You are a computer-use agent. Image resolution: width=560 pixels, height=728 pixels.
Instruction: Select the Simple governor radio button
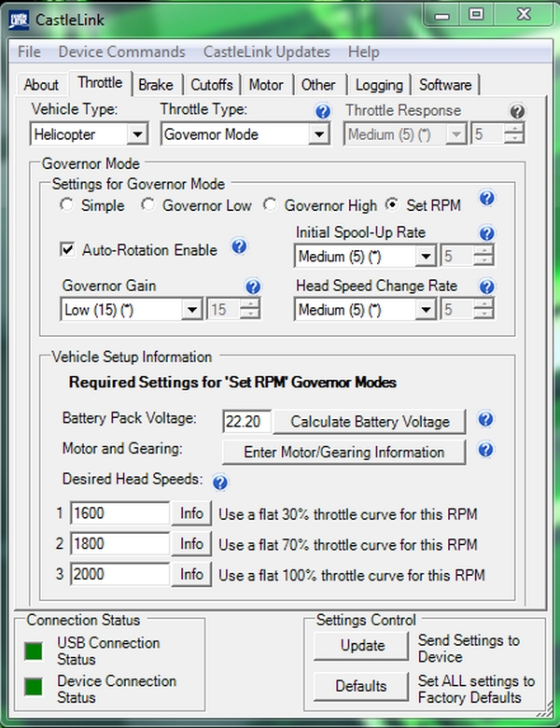(67, 204)
